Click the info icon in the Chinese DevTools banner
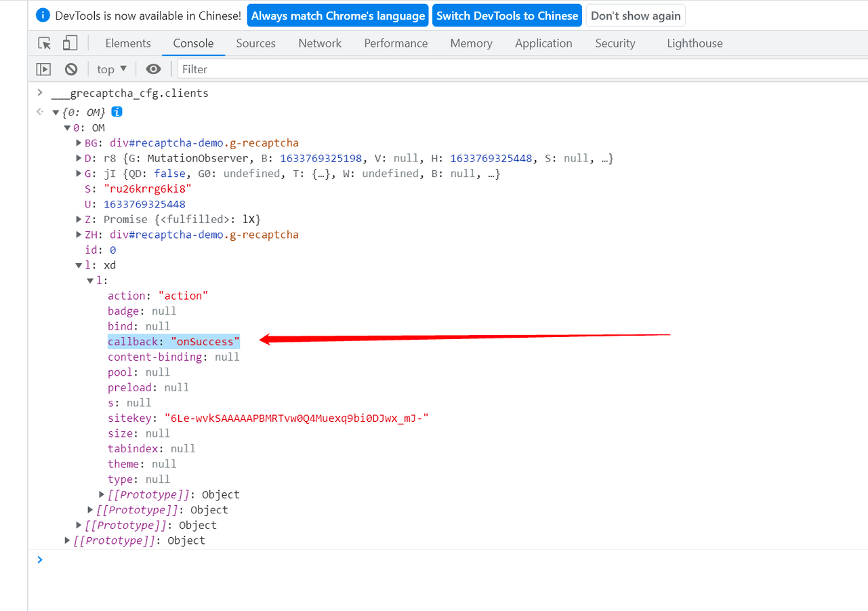Image resolution: width=868 pixels, height=611 pixels. click(42, 15)
